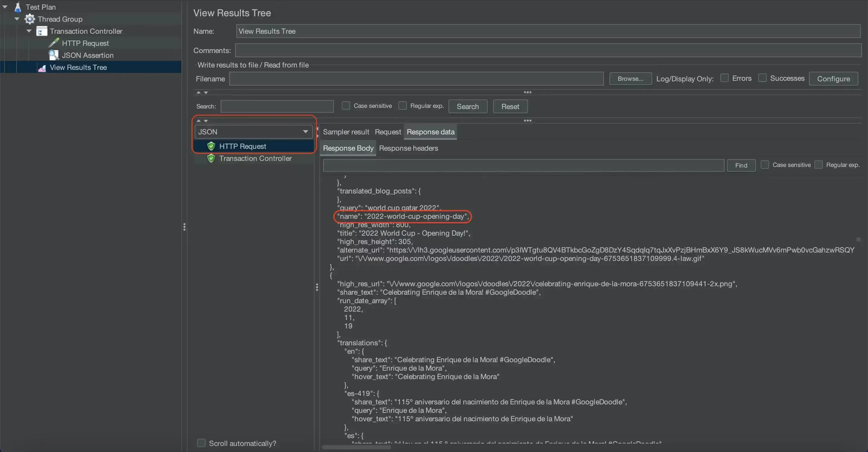Image resolution: width=868 pixels, height=452 pixels.
Task: Click the Reset button in search bar
Action: (x=510, y=105)
